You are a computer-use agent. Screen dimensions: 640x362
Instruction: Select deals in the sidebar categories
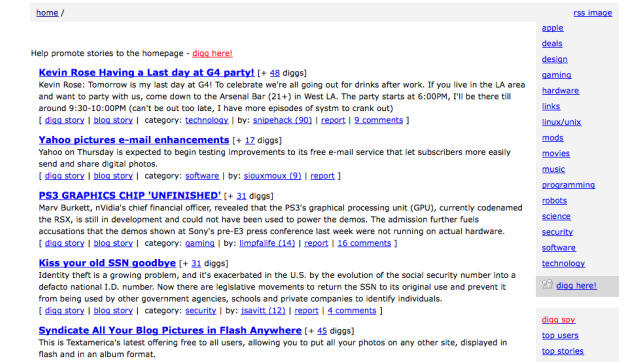(552, 43)
